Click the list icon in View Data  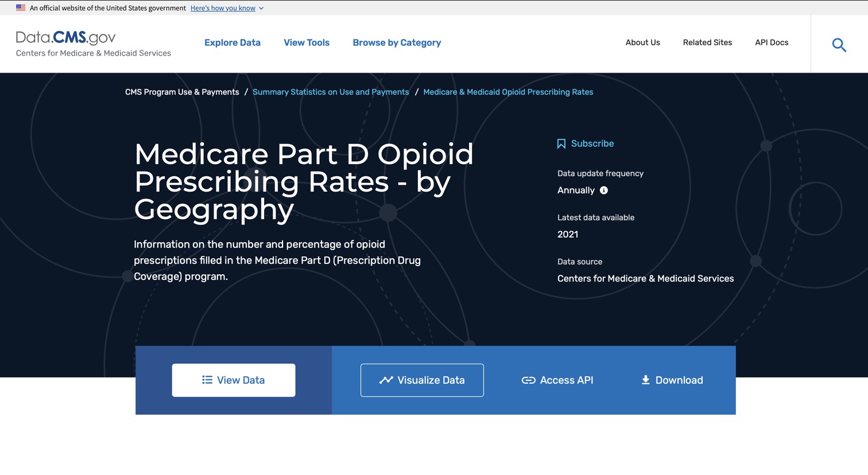(207, 380)
